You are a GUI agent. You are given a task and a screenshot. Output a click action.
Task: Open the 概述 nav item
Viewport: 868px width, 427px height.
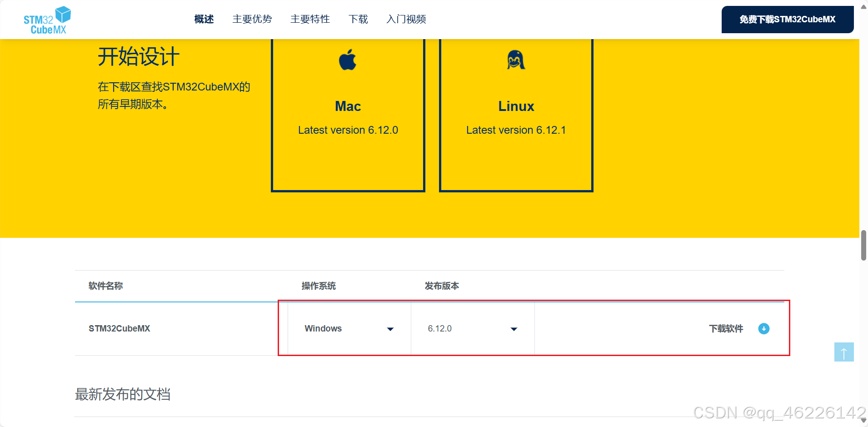pyautogui.click(x=204, y=19)
